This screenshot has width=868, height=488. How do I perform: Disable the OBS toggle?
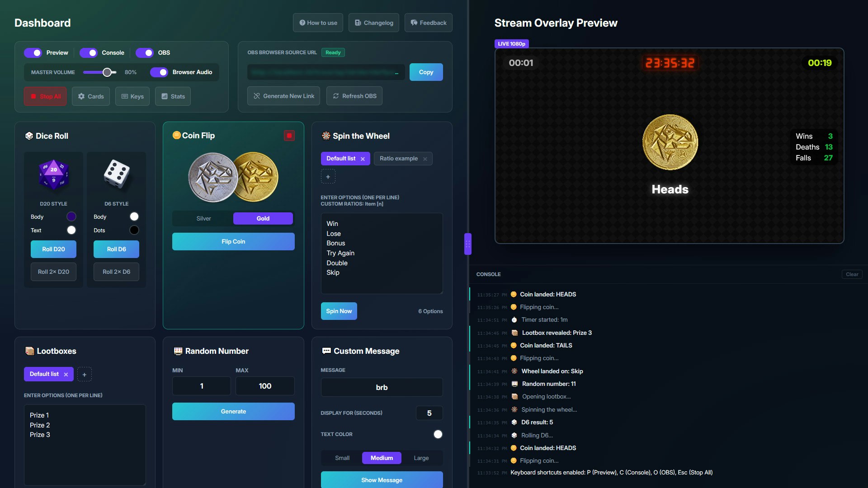(x=146, y=53)
